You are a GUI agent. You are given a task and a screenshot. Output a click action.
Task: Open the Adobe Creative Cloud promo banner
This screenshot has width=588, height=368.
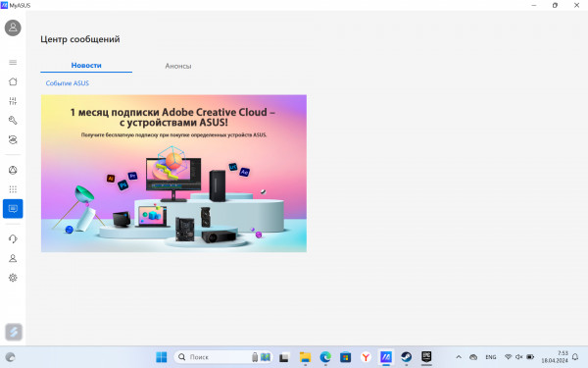[x=173, y=173]
